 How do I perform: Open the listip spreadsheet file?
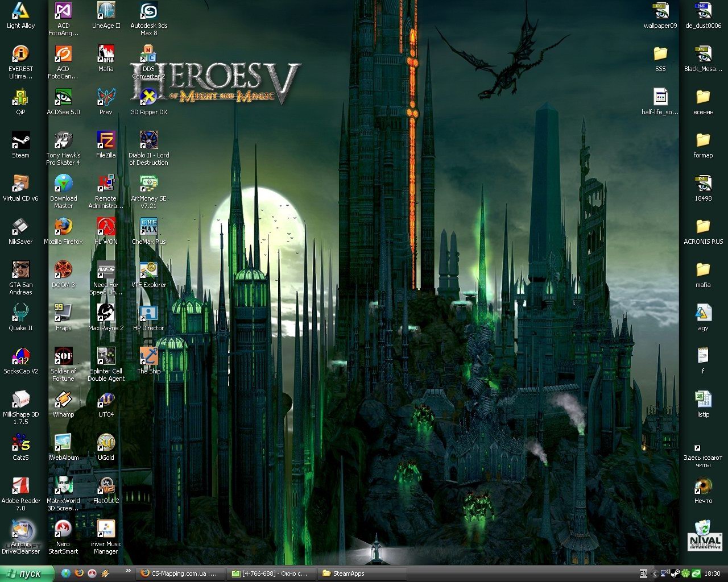coord(703,400)
